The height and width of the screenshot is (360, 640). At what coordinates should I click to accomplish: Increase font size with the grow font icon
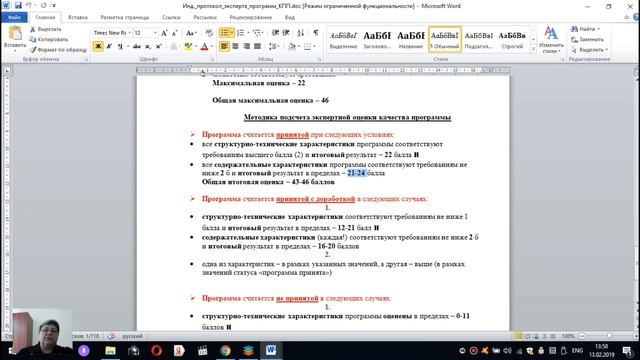164,33
